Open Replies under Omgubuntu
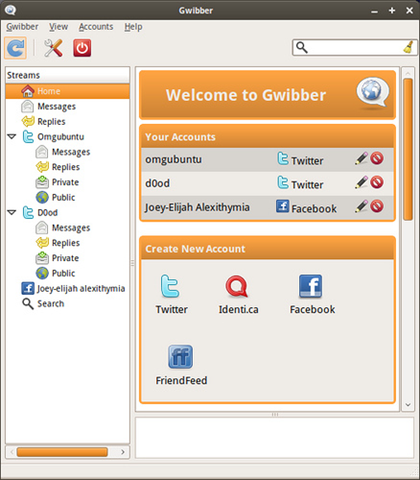Screen dimensions: 420x480 58,167
